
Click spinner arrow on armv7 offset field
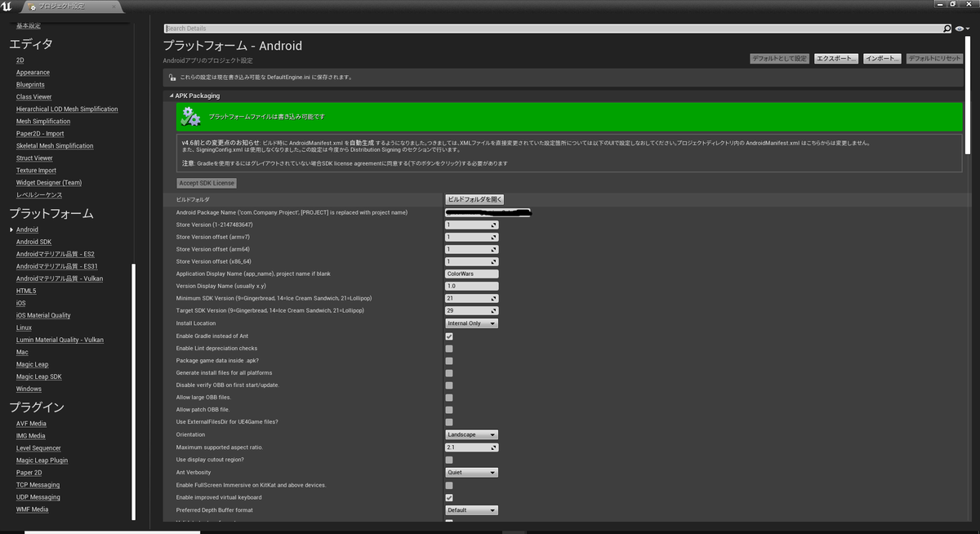click(493, 237)
